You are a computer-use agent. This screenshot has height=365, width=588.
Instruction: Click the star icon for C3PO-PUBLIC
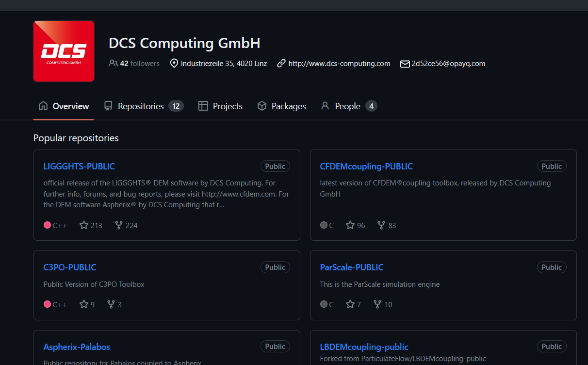(x=84, y=304)
